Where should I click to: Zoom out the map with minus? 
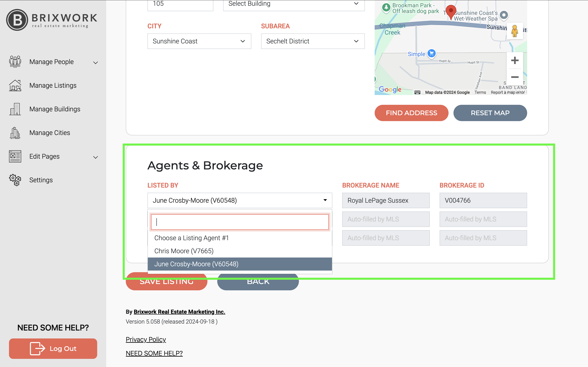[x=515, y=77]
